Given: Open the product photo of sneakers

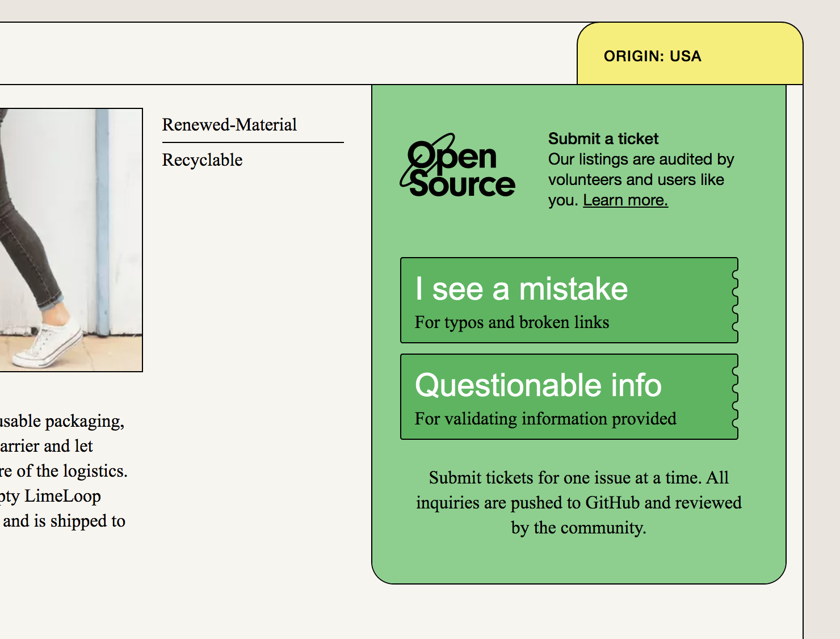Looking at the screenshot, I should [71, 240].
